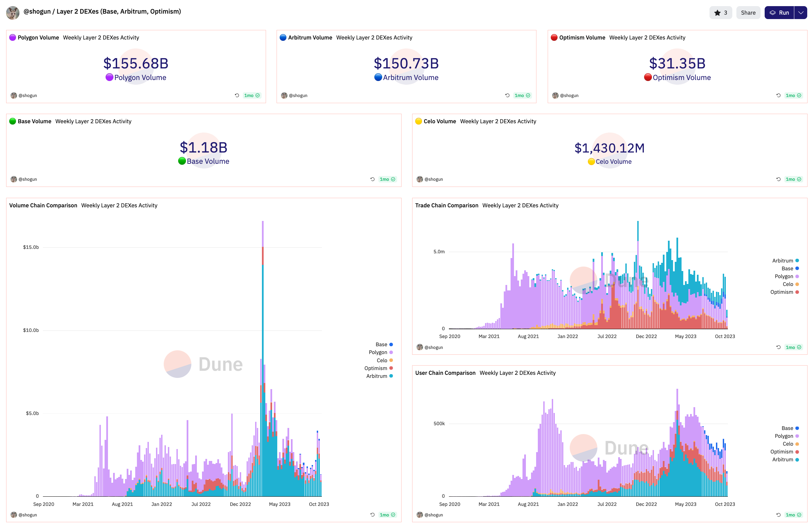Open the shogun profile avatar in header
812x527 pixels.
point(13,13)
